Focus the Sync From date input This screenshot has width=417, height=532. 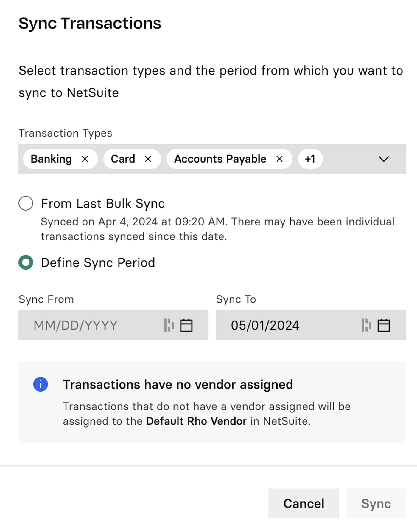point(113,325)
